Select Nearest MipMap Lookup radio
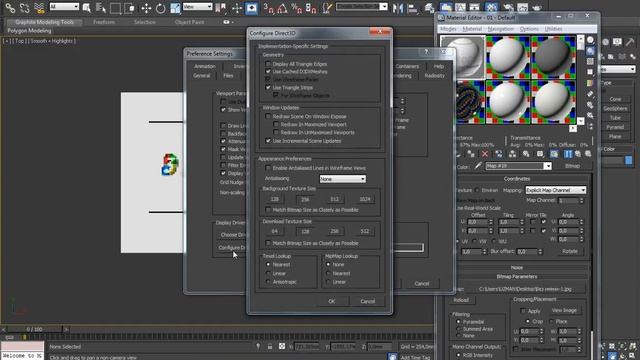Viewport: 640px width, 360px height. coord(328,273)
